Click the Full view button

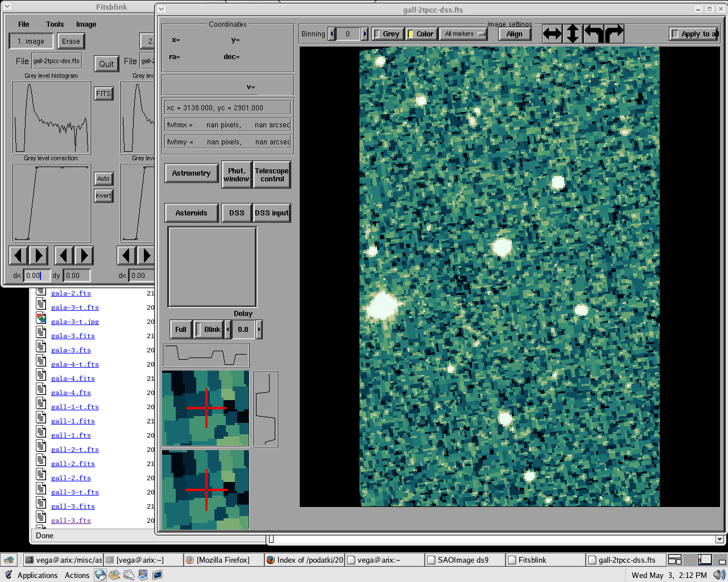point(181,330)
